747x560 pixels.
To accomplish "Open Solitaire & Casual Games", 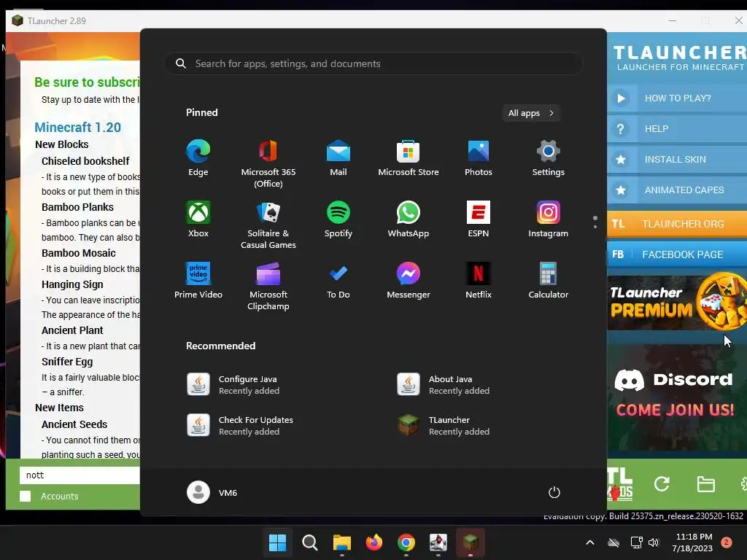I will tap(268, 225).
